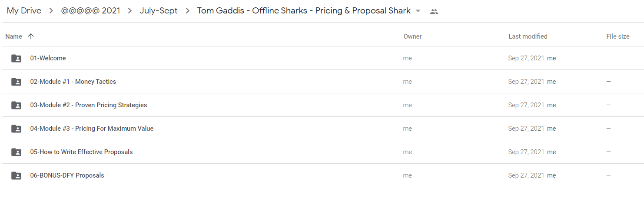644x198 pixels.
Task: Click the File size column header
Action: tap(618, 36)
